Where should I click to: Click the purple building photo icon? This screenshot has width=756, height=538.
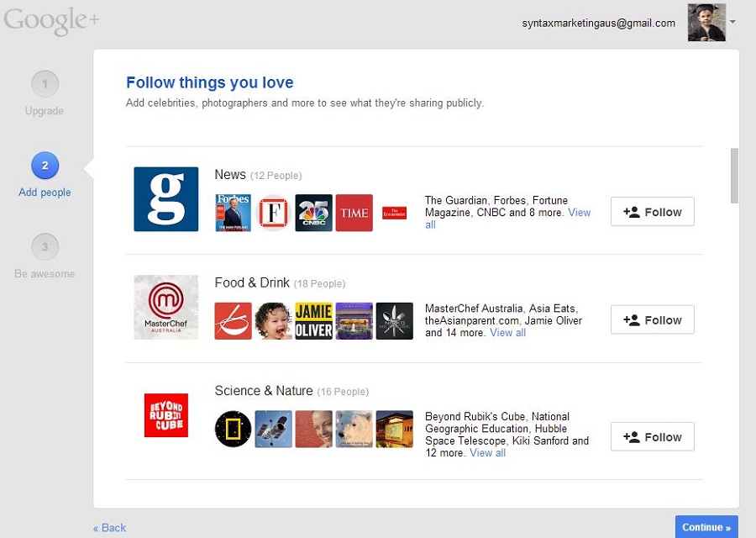(x=354, y=321)
